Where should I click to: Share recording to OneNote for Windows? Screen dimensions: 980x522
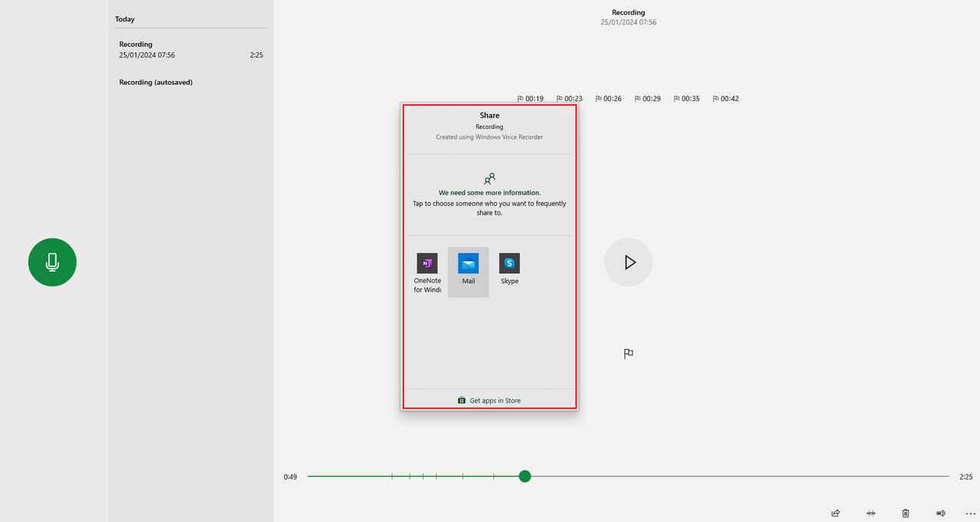[x=427, y=273]
